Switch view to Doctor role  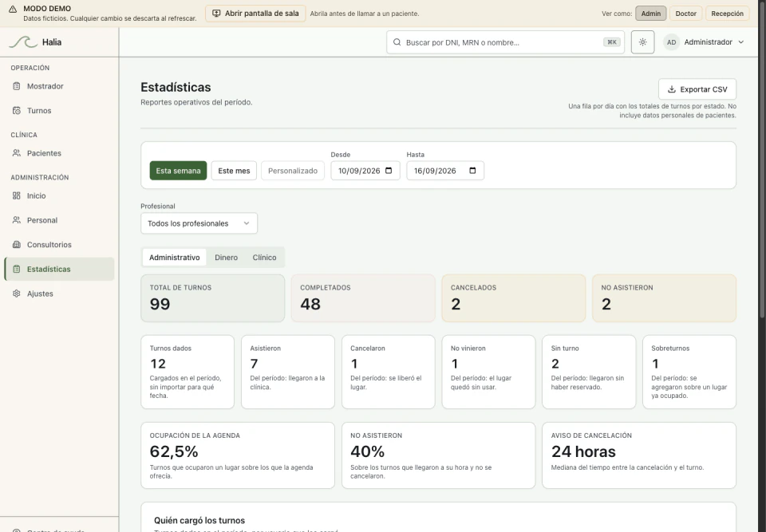(686, 14)
